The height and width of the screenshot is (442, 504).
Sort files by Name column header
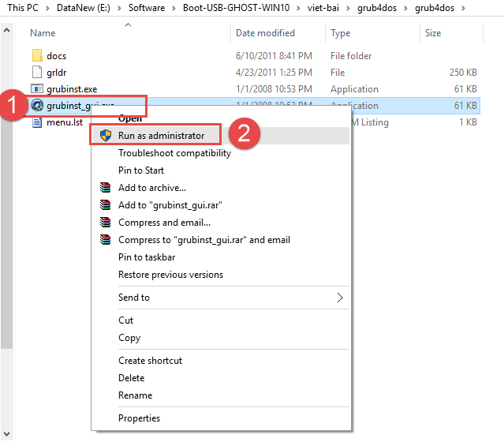(43, 33)
